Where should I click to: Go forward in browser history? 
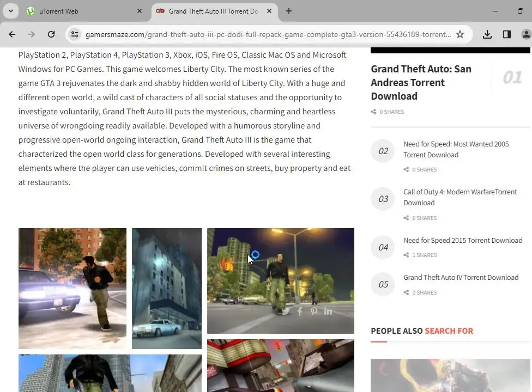pos(32,34)
